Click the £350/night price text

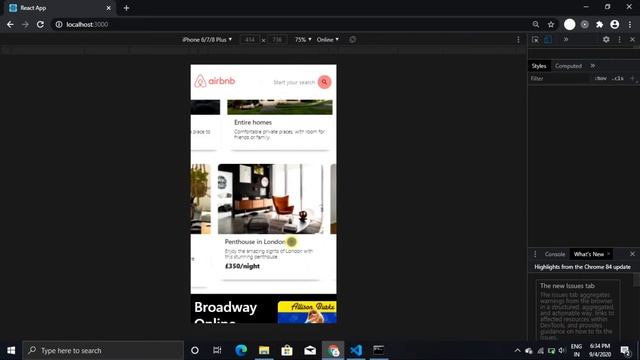click(242, 266)
